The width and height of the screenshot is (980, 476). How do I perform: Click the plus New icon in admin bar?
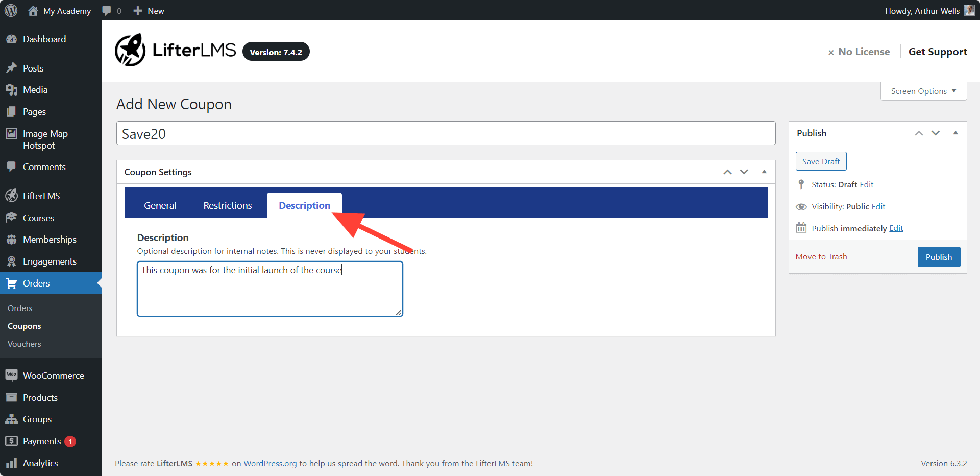(137, 11)
